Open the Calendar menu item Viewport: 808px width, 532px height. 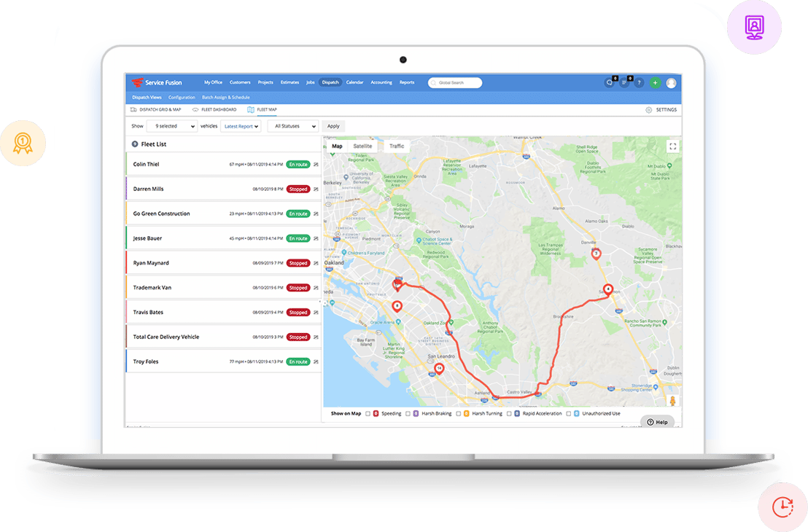point(354,82)
